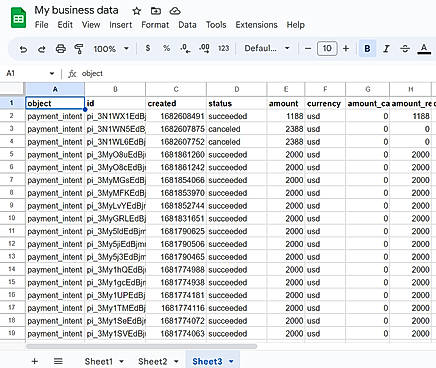The image size is (436, 368).
Task: Select cell with created value 1682608491
Action: click(176, 116)
